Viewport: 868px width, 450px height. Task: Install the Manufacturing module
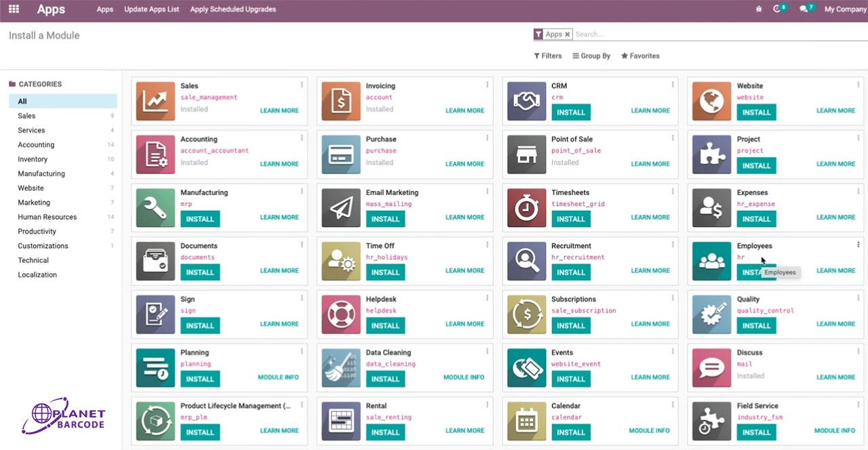200,219
